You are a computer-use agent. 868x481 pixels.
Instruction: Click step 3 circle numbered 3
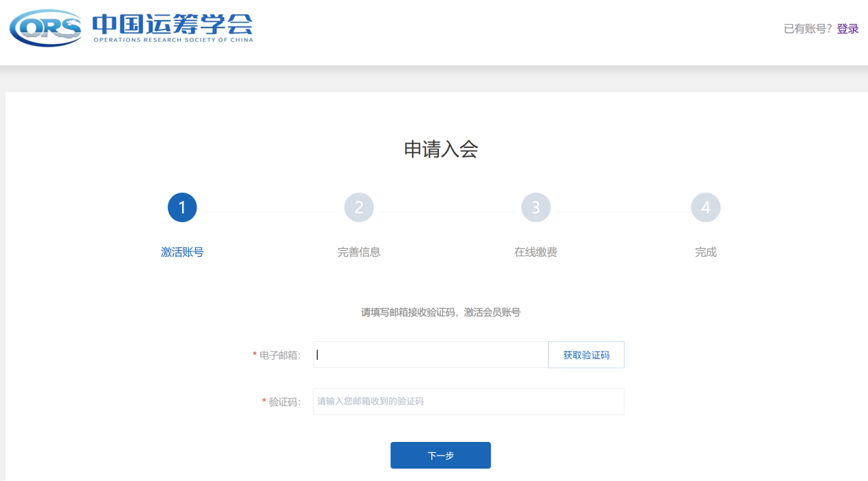535,207
